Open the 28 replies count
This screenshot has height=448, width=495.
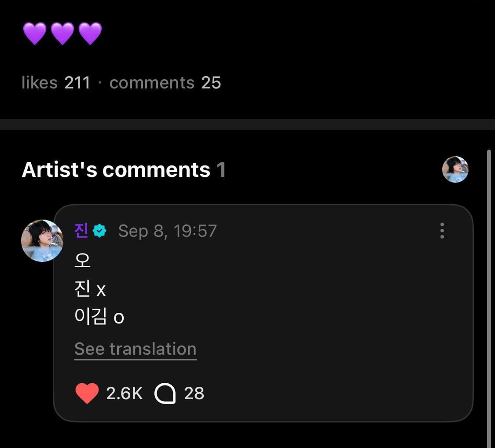(x=194, y=393)
